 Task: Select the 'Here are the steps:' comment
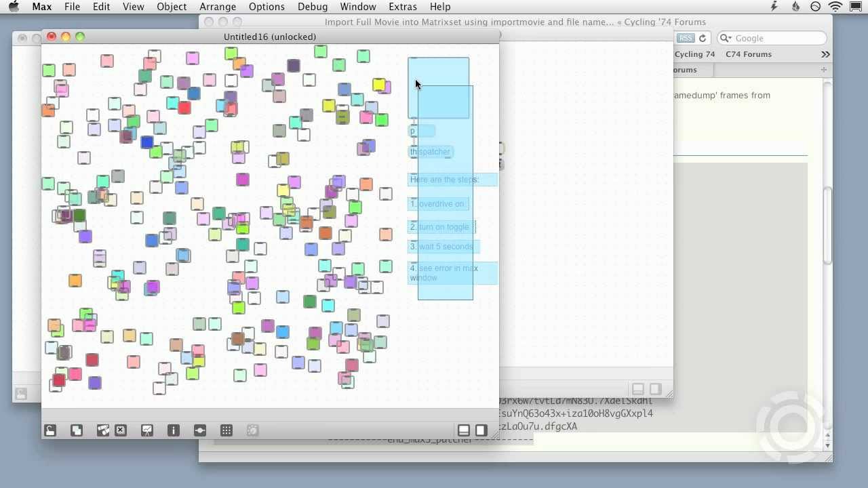coord(452,180)
